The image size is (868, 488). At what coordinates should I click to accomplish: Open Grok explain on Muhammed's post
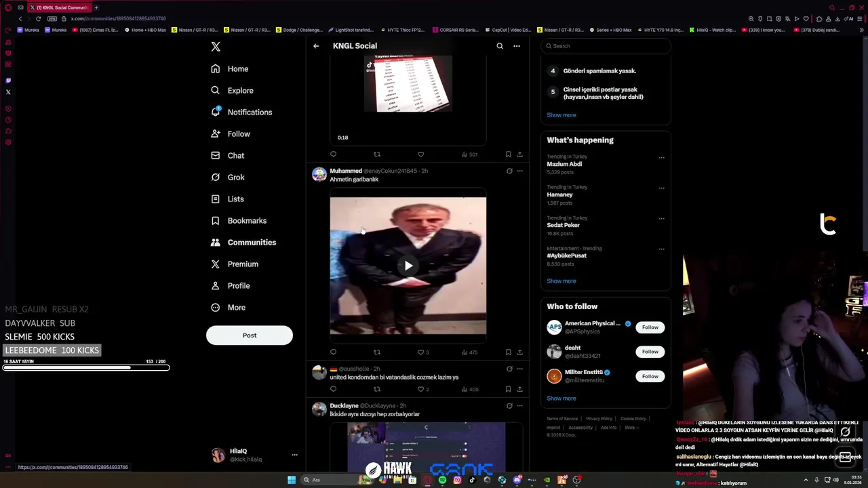pyautogui.click(x=509, y=171)
